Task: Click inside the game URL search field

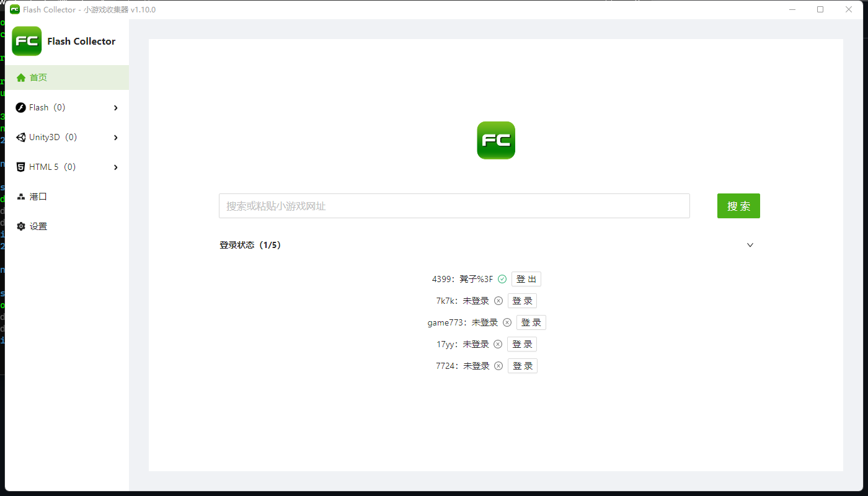Action: [x=454, y=206]
